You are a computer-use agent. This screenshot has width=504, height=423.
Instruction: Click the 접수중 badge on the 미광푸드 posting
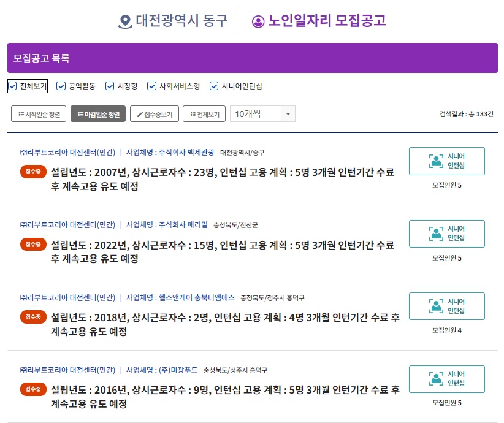click(33, 389)
